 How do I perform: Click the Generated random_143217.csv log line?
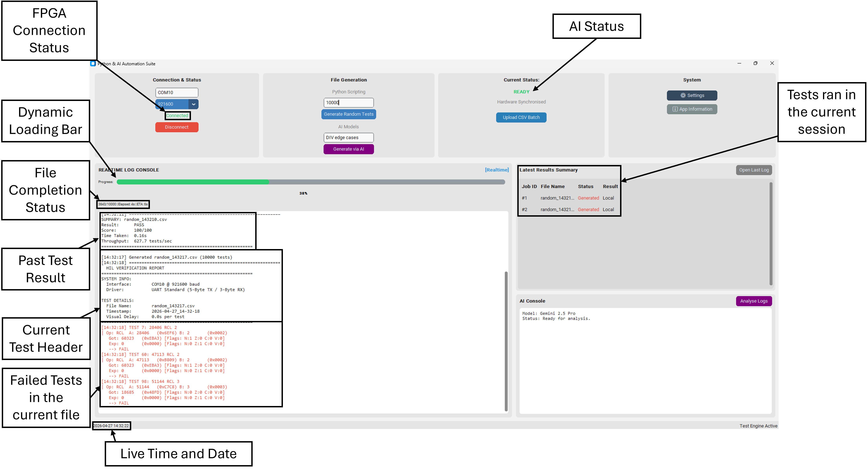(x=167, y=257)
